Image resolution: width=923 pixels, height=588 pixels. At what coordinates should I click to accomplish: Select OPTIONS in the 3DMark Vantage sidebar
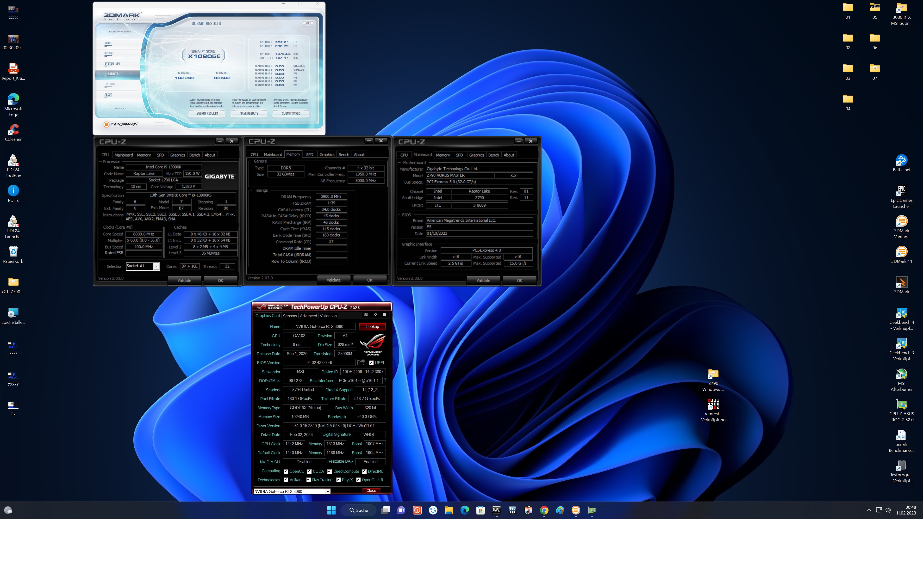[109, 54]
